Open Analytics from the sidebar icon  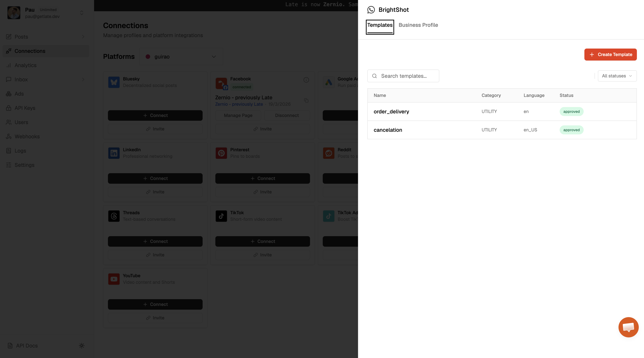click(9, 65)
